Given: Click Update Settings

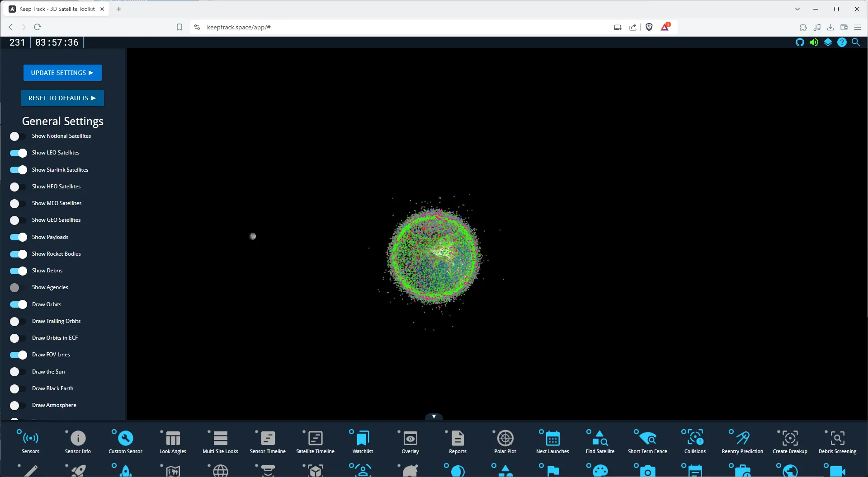Looking at the screenshot, I should [62, 73].
